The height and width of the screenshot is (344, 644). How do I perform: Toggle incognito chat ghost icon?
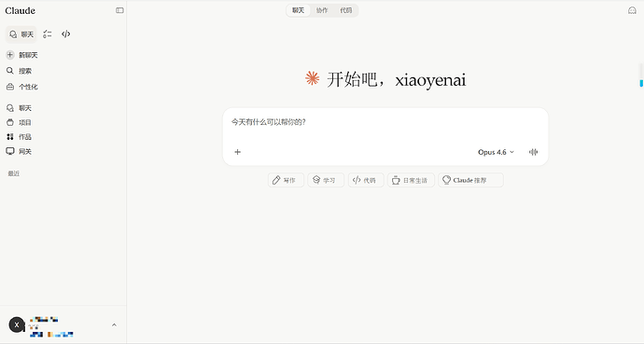632,10
